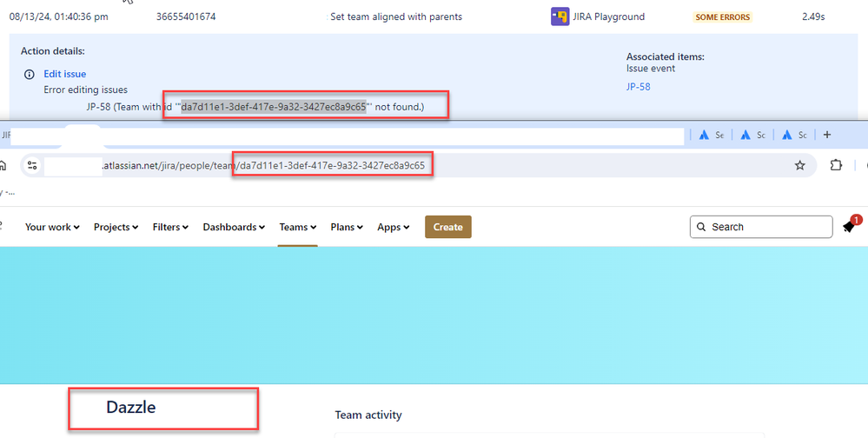
Task: Click the team ID in the error message
Action: [x=274, y=106]
